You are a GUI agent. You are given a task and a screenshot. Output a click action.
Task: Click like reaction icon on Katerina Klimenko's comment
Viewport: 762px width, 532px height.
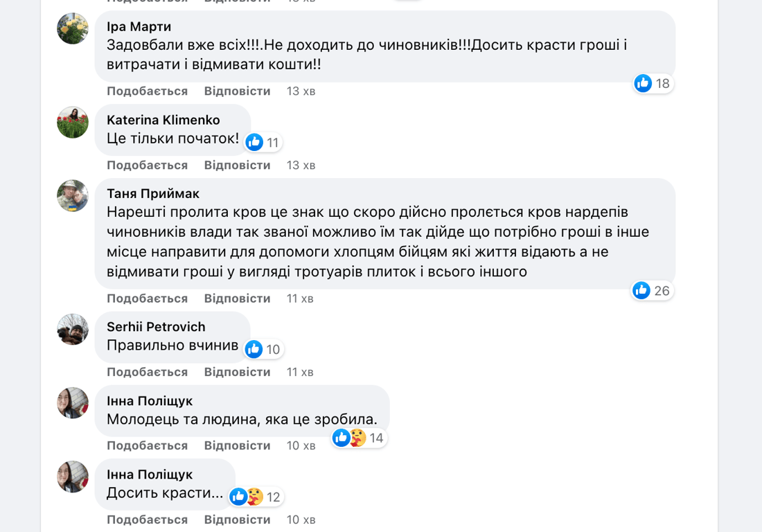(x=255, y=143)
